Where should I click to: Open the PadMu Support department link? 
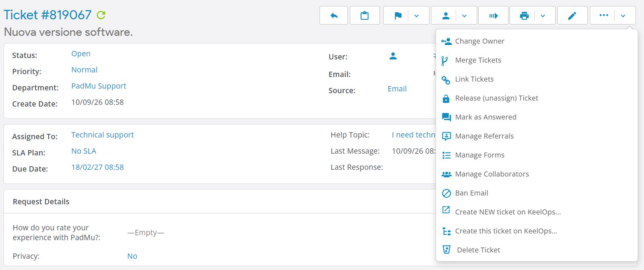coord(99,86)
